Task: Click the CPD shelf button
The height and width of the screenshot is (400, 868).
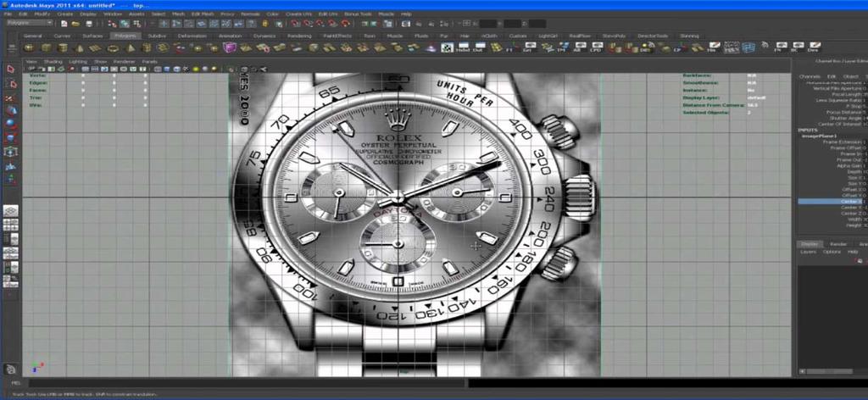Action: (x=596, y=48)
